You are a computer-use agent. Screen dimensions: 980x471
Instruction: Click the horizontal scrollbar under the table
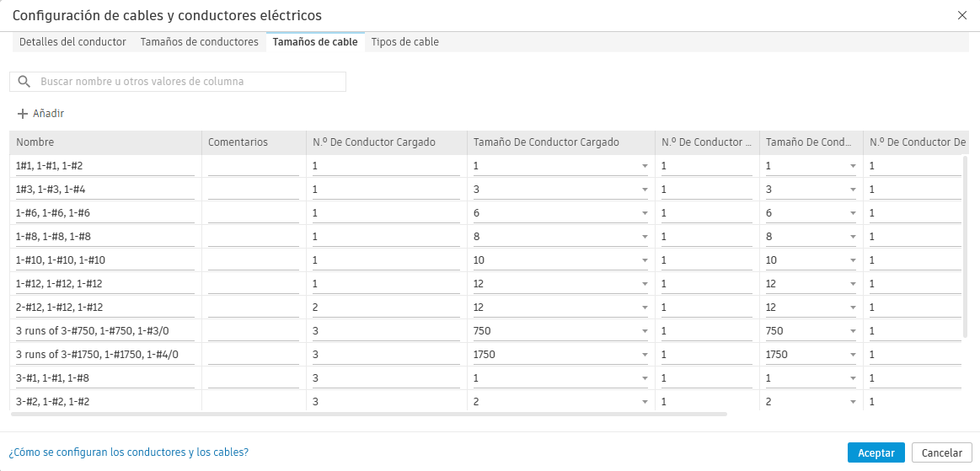368,414
